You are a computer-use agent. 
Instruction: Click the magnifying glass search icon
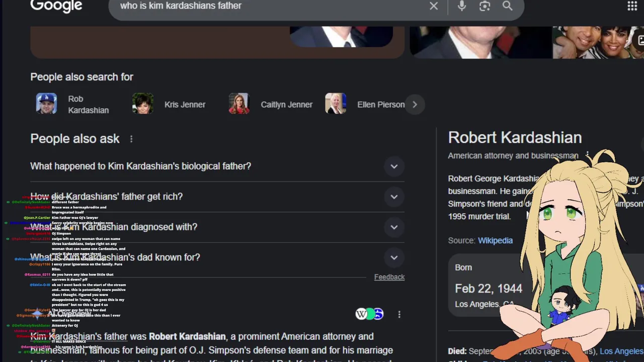point(507,6)
